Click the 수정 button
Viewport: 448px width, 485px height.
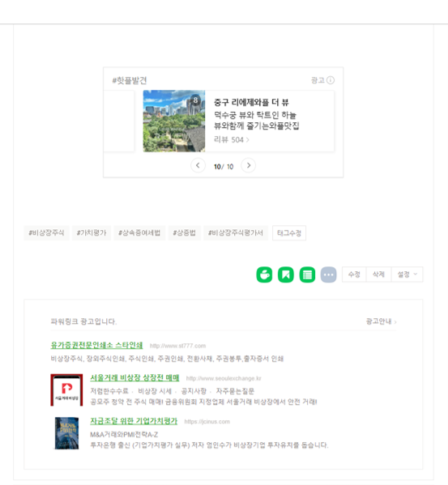pyautogui.click(x=354, y=274)
